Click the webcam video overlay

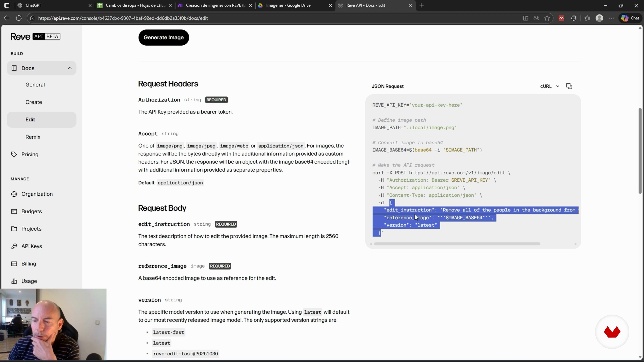[x=53, y=324]
